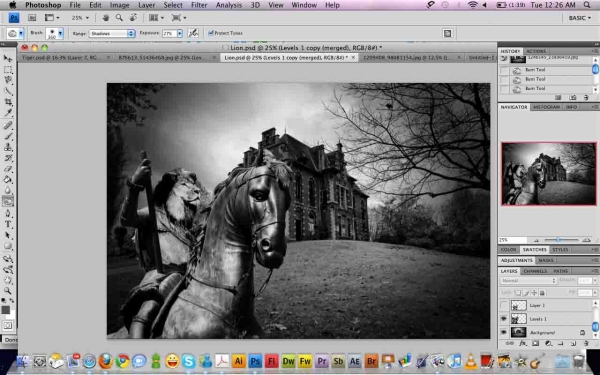
Task: Switch to the Masks tab
Action: 546,260
